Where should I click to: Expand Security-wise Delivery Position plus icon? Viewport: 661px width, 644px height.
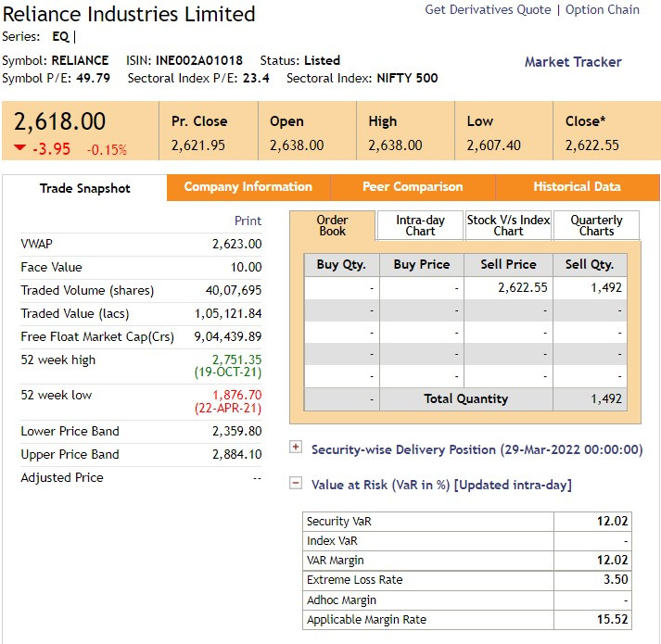click(296, 448)
